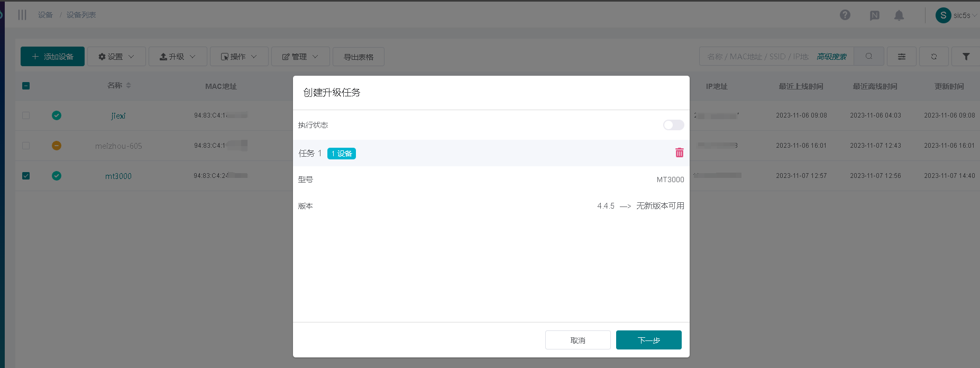Image resolution: width=980 pixels, height=368 pixels.
Task: Click the device search input field
Action: pyautogui.click(x=757, y=57)
